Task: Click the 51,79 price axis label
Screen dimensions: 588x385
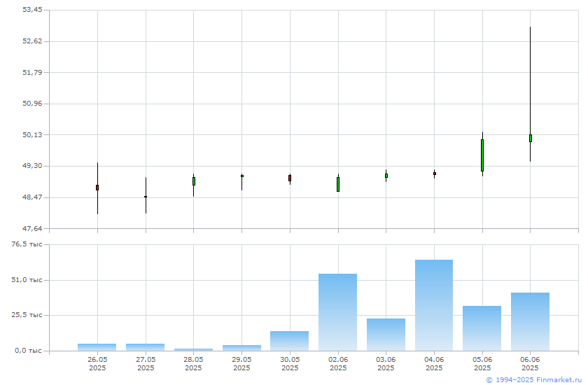Action: pos(32,72)
